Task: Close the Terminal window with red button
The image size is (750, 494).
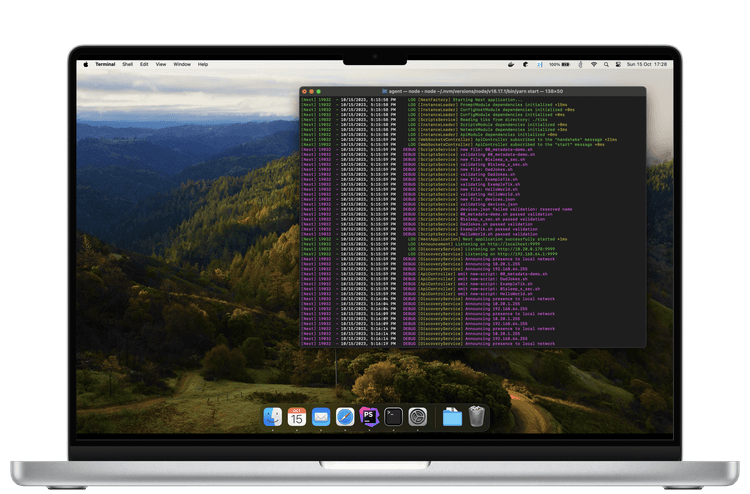Action: click(x=305, y=91)
